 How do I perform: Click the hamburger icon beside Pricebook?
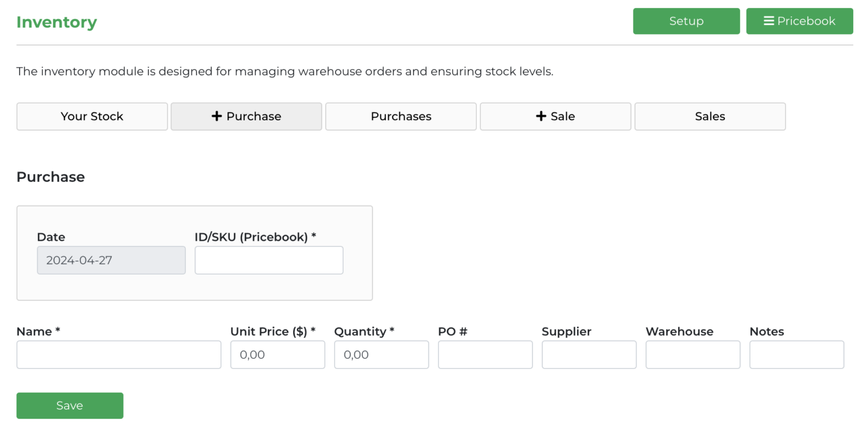click(x=769, y=21)
